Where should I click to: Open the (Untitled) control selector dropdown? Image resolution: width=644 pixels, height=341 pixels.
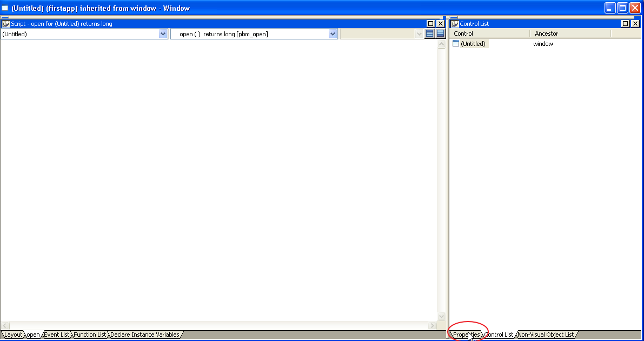[x=163, y=34]
